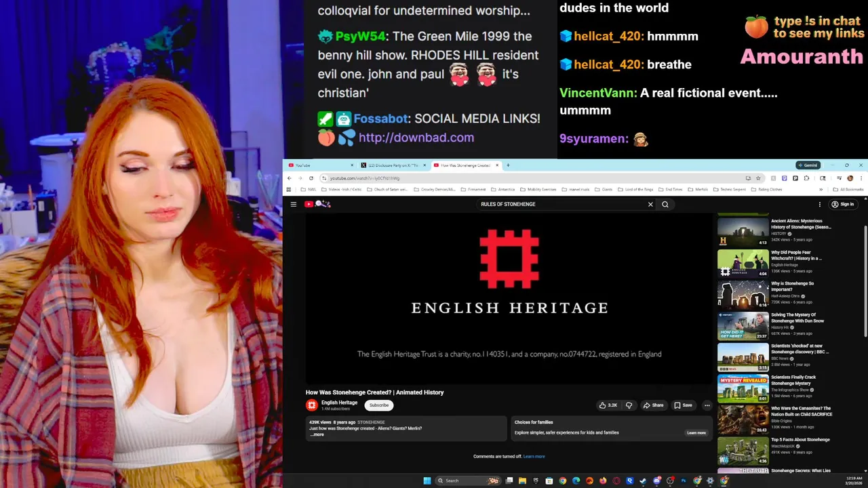This screenshot has width=868, height=488.
Task: Click the YouTube page vertical scrollbar
Action: click(865, 281)
